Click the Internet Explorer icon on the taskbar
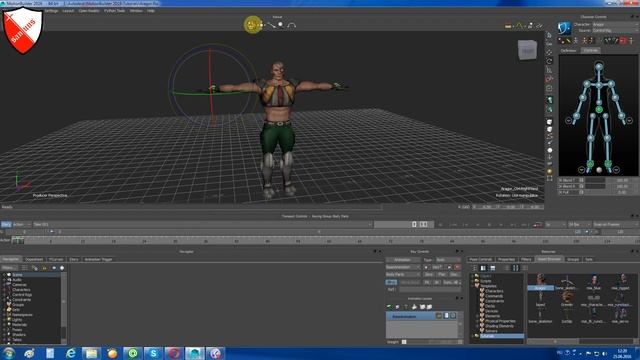 point(71,353)
